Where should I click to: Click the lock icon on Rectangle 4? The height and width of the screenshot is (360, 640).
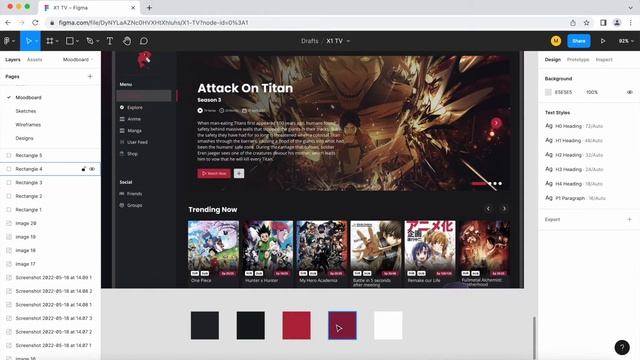point(84,169)
